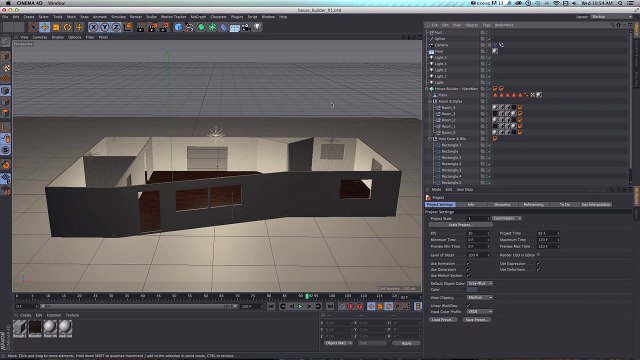Screen dimensions: 640x360
Task: Select the Rotate tool in top toolbar
Action: (x=67, y=27)
